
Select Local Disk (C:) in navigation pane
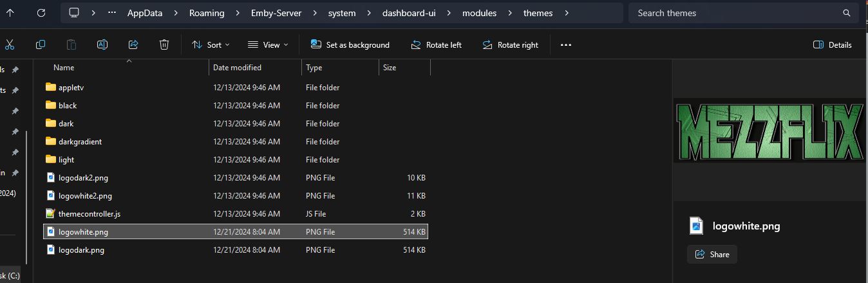pyautogui.click(x=10, y=275)
